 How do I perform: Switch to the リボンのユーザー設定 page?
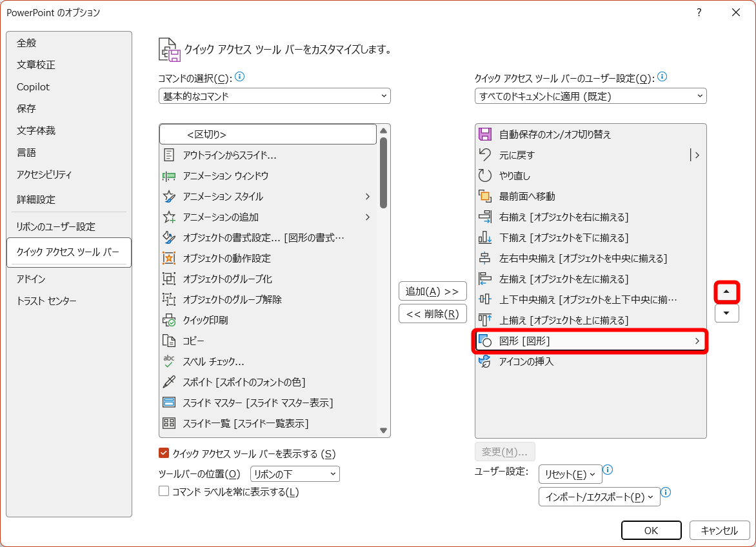(57, 226)
